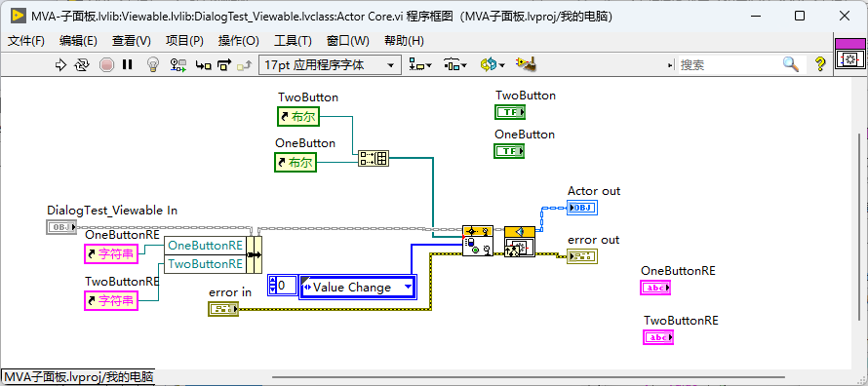Click numeric constant 0 stepper arrows
The width and height of the screenshot is (868, 386).
272,285
